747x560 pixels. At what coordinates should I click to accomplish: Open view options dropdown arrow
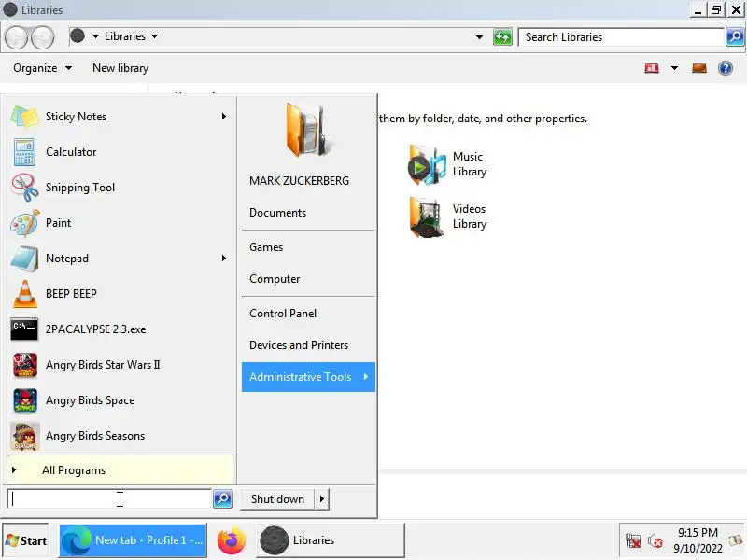pos(674,68)
